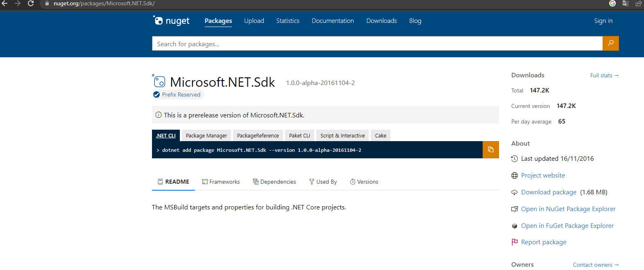Click the globe icon beside Project website
This screenshot has height=270, width=644.
(x=515, y=175)
